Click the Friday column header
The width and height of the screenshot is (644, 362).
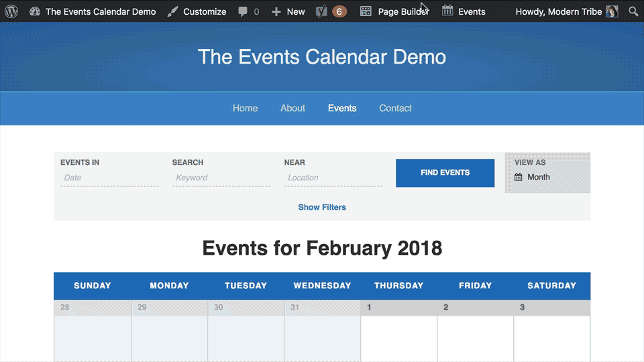[475, 286]
